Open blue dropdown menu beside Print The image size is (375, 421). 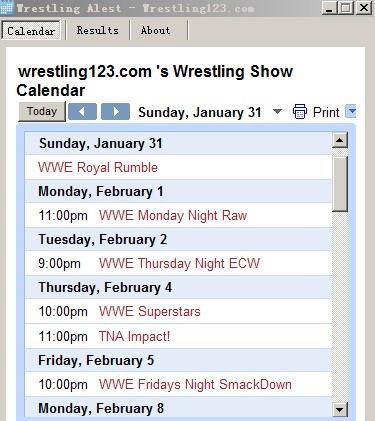click(x=351, y=111)
